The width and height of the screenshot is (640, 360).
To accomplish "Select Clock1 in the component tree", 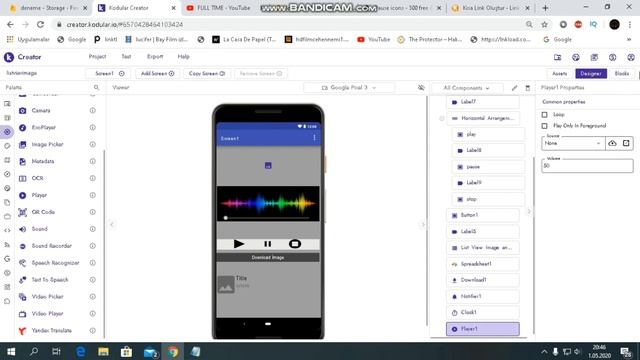I will tap(483, 312).
